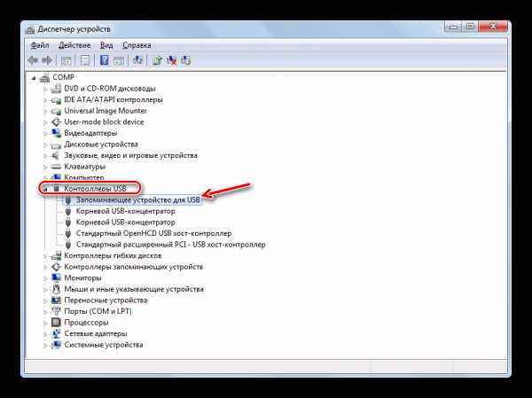This screenshot has width=532, height=398.
Task: Open Help via the blue question-mark icon
Action: (105, 60)
